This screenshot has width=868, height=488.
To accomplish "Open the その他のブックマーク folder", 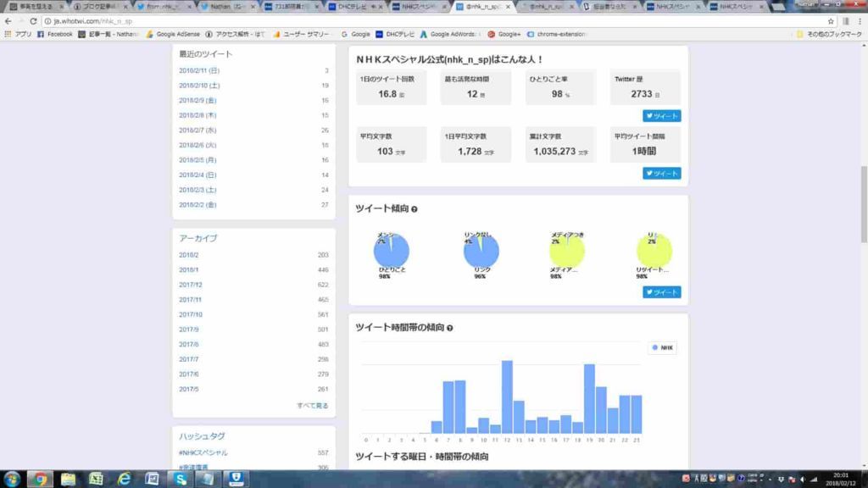I will (829, 34).
